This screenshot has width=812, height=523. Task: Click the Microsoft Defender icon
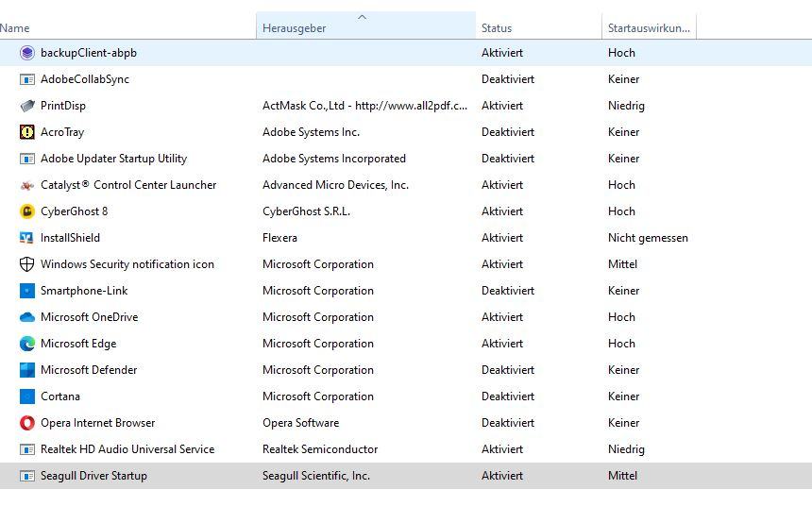[27, 370]
